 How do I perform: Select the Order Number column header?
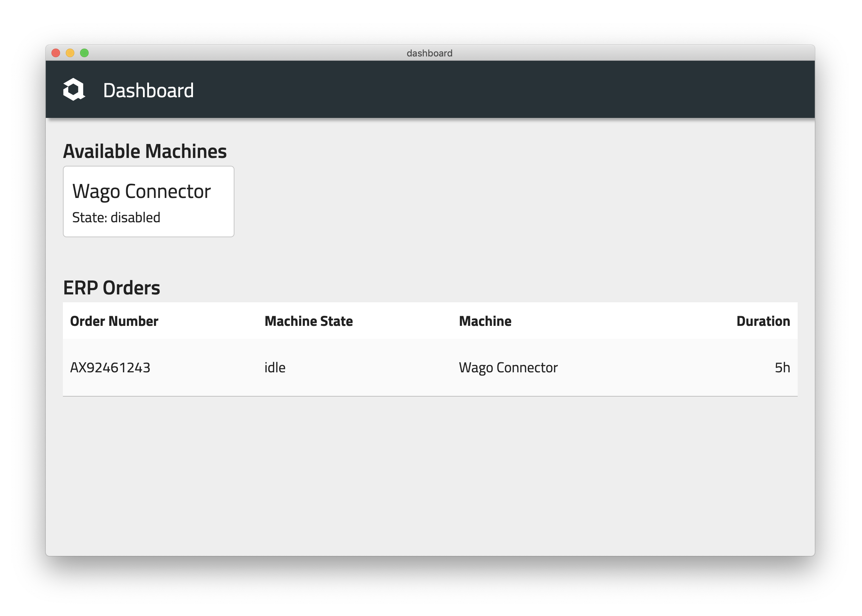click(114, 321)
